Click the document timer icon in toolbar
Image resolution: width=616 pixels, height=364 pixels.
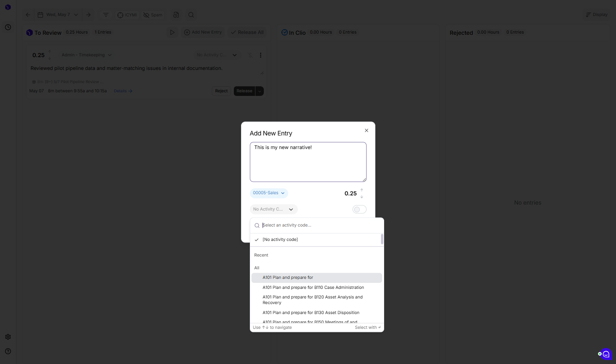[176, 15]
